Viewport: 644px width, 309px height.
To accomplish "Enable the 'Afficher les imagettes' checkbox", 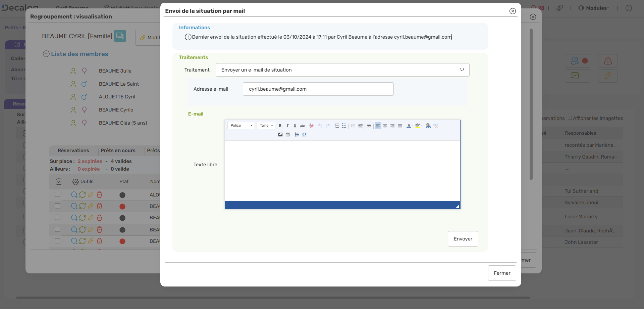I will coord(570,118).
